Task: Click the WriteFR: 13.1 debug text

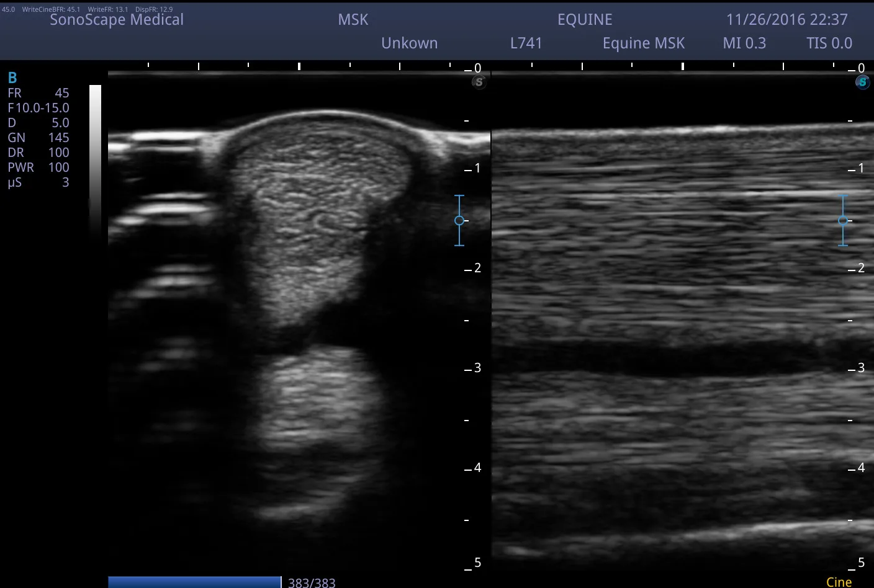Action: [x=107, y=9]
